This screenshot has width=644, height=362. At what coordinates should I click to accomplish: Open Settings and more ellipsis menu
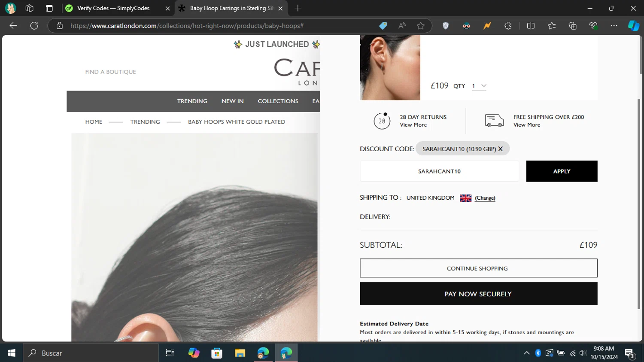614,26
